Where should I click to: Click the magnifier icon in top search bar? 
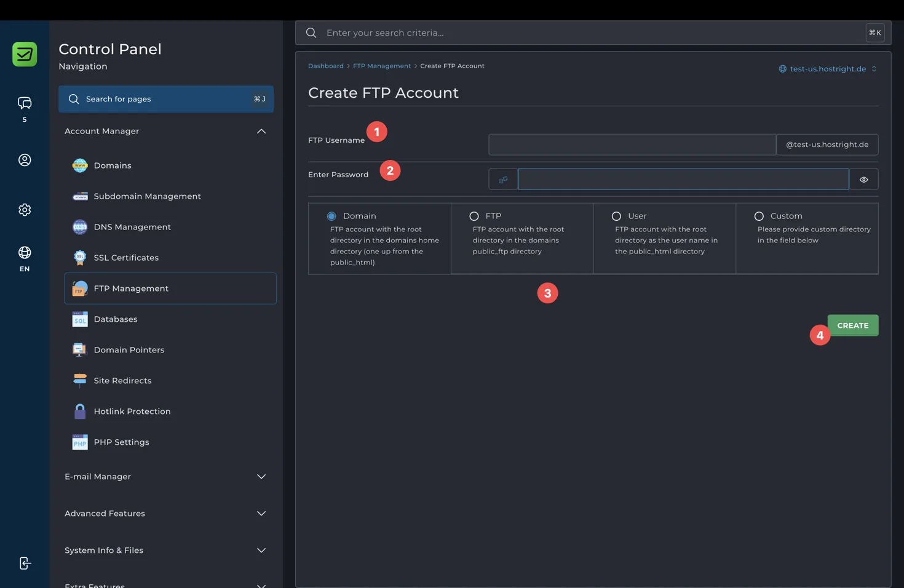[311, 33]
